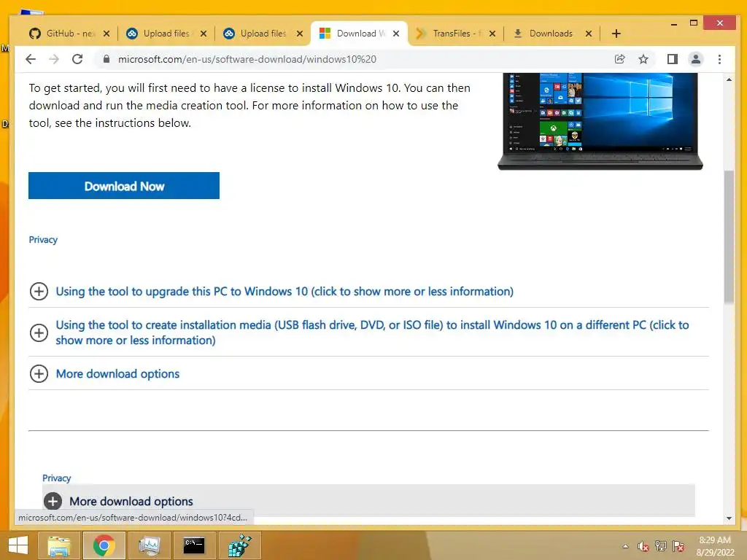Show hidden system tray icons
This screenshot has height=560, width=747.
tap(625, 546)
